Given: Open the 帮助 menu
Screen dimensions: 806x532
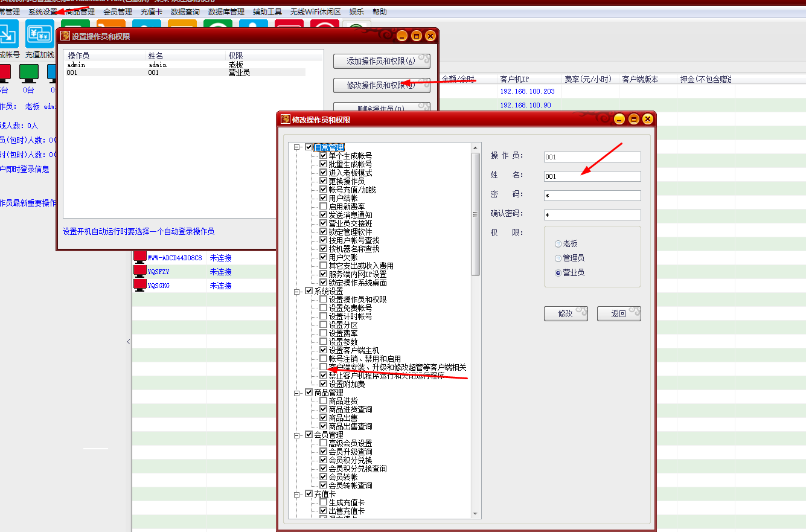Looking at the screenshot, I should (380, 11).
